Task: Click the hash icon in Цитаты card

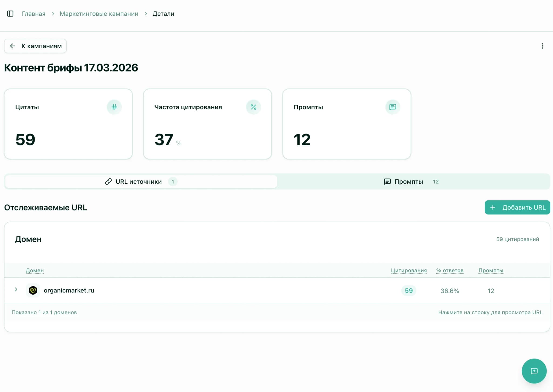Action: pos(114,107)
